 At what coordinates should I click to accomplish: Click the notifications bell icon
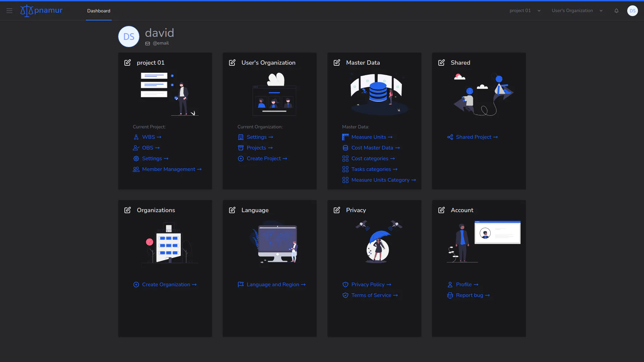tap(616, 11)
